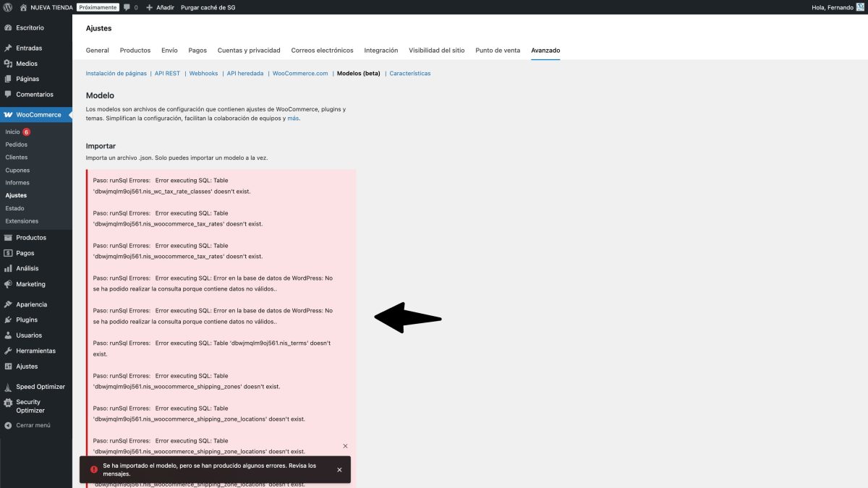This screenshot has width=868, height=488.
Task: Switch to the Correos electrónicos tab
Action: coord(322,51)
